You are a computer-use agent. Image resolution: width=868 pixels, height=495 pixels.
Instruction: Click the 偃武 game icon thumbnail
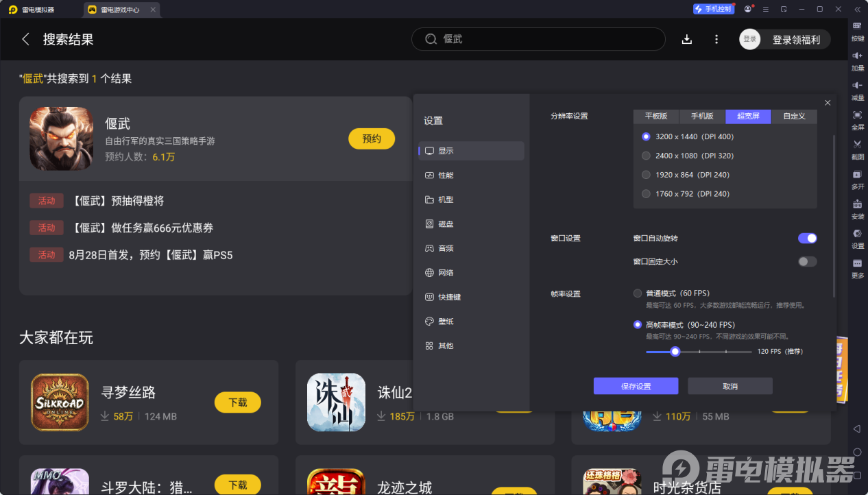(61, 138)
